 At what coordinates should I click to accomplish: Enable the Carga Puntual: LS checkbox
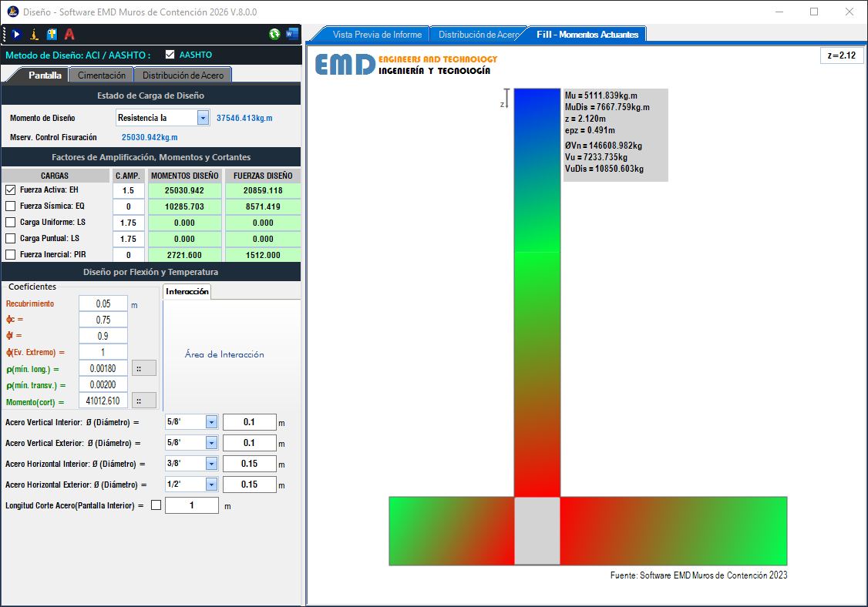pyautogui.click(x=11, y=238)
